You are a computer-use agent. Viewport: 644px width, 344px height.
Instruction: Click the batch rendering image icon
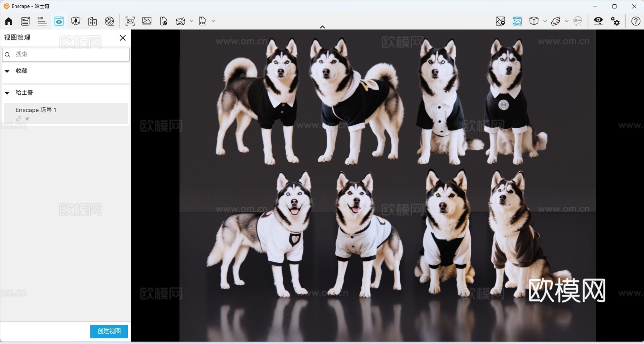pyautogui.click(x=147, y=21)
